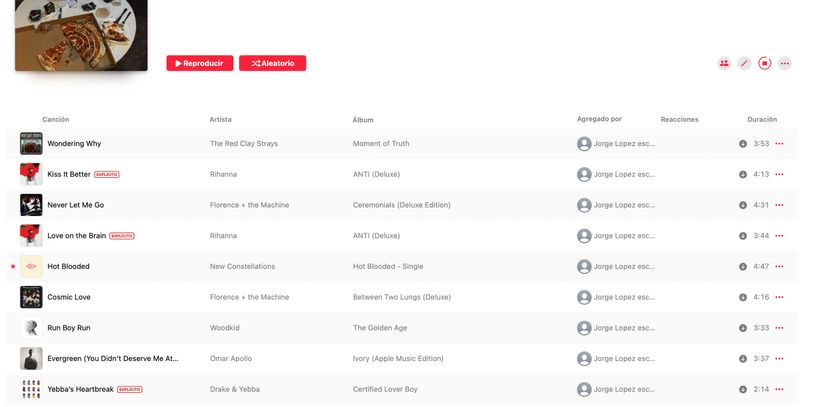Open more options for Never Let Me Go
Viewport: 814px width, 407px height.
tap(779, 205)
